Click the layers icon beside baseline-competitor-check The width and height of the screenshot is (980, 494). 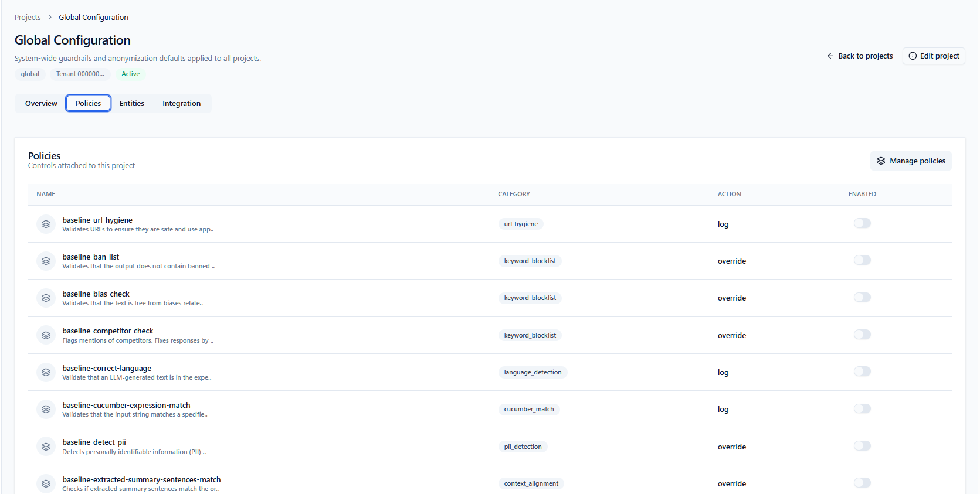click(46, 335)
